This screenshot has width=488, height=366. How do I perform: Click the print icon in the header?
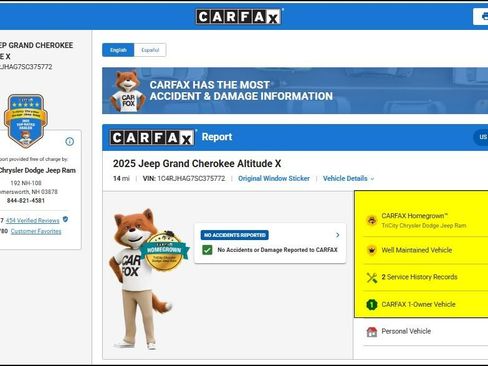[484, 16]
